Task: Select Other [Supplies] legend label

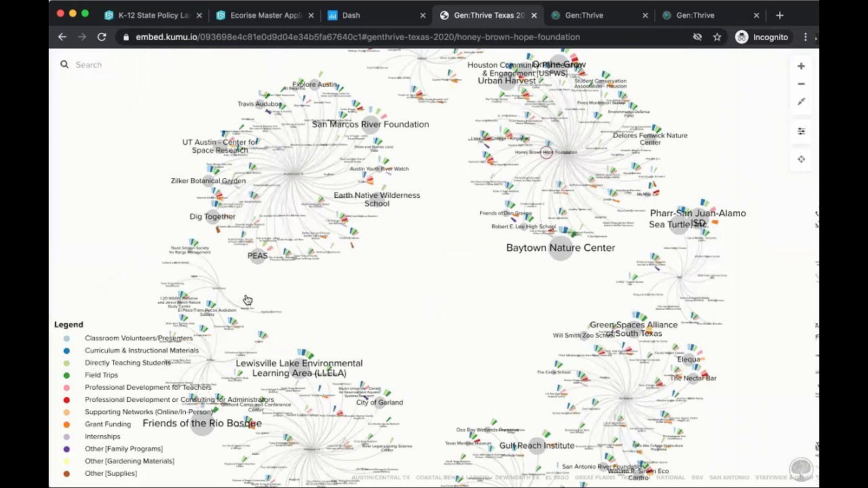Action: 111,473
